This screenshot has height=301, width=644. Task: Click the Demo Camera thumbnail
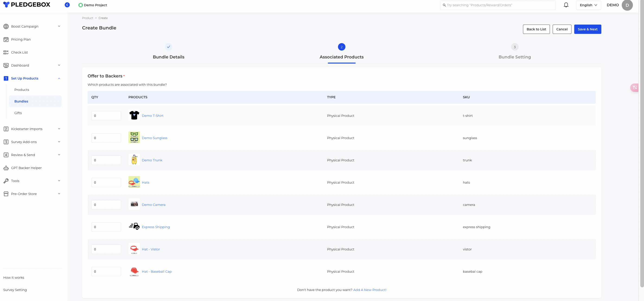[134, 204]
